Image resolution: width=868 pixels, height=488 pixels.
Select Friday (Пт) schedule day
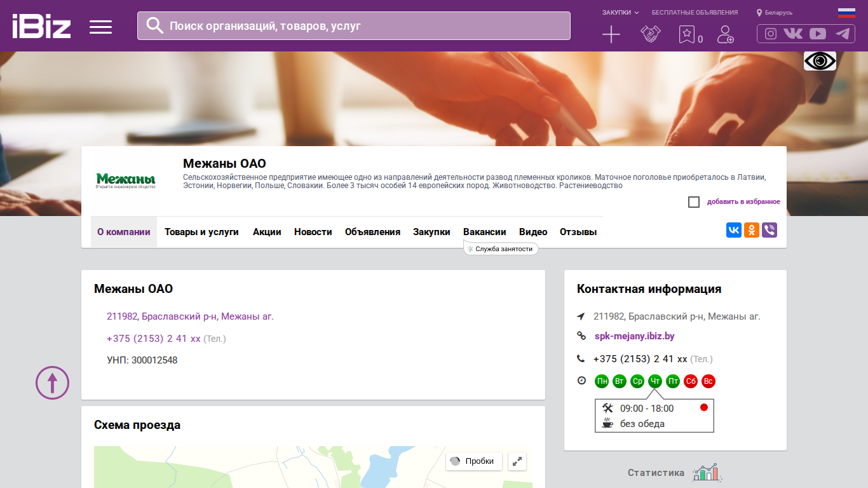[x=673, y=381]
